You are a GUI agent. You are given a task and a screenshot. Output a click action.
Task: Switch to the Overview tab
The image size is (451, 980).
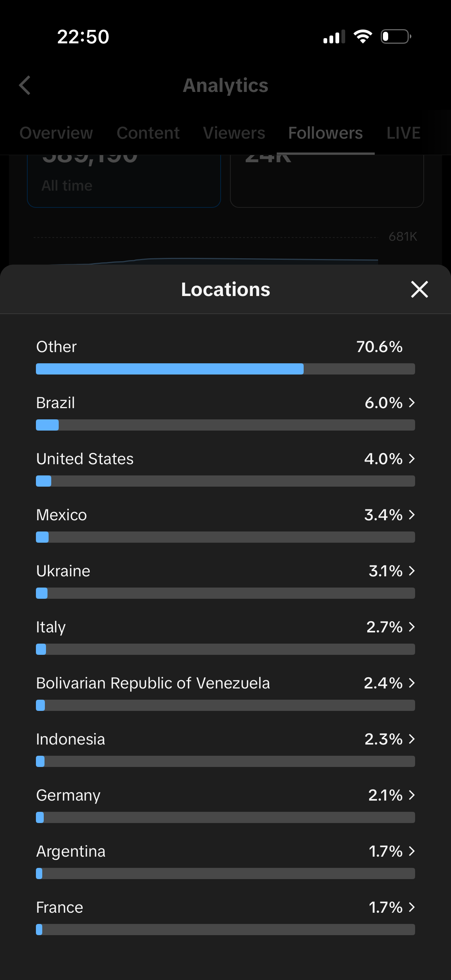(56, 133)
